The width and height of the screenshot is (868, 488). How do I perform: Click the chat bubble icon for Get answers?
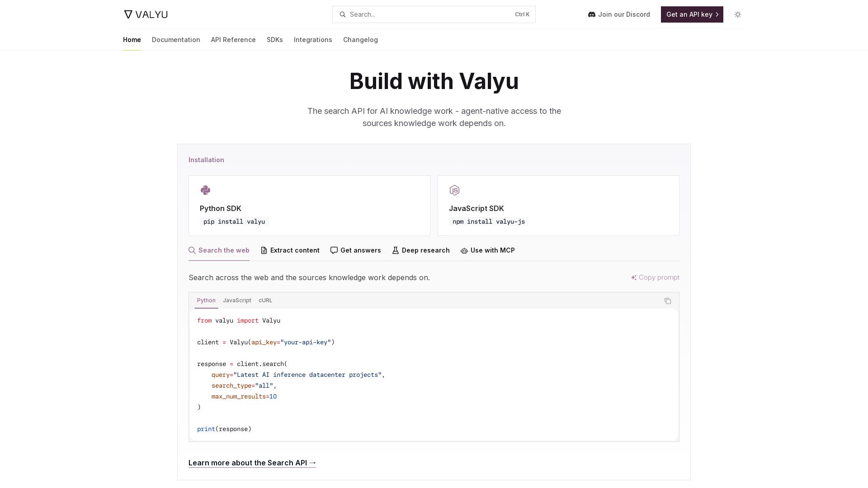click(x=334, y=250)
